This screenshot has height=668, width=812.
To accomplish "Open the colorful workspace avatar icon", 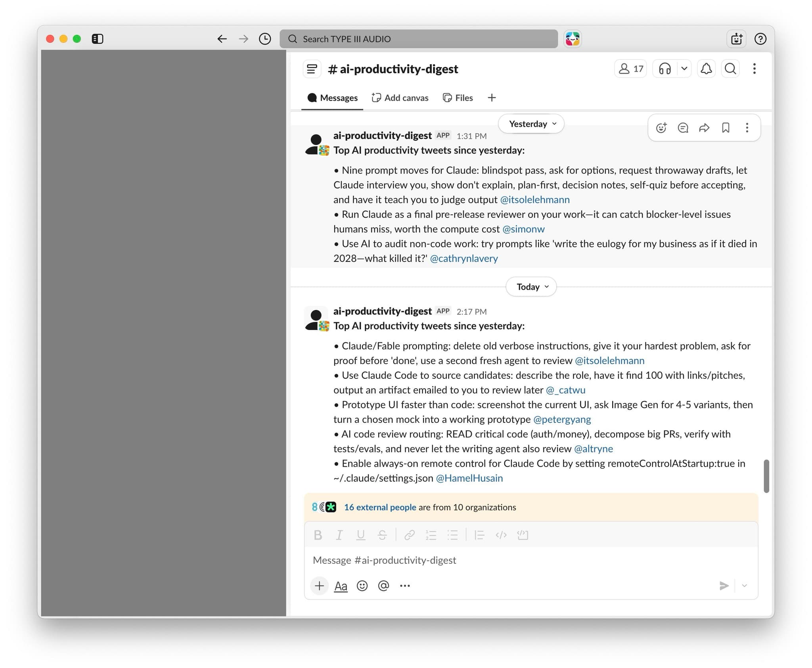I will tap(573, 39).
